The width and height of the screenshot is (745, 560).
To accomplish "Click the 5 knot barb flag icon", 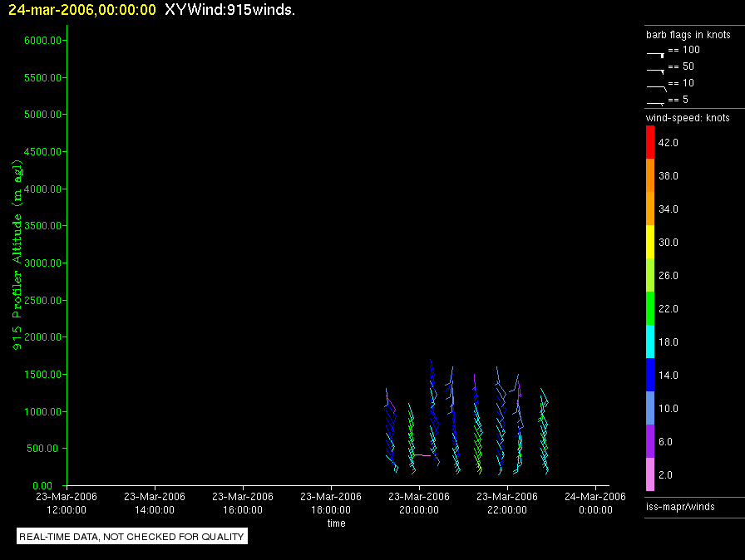I will coord(655,104).
